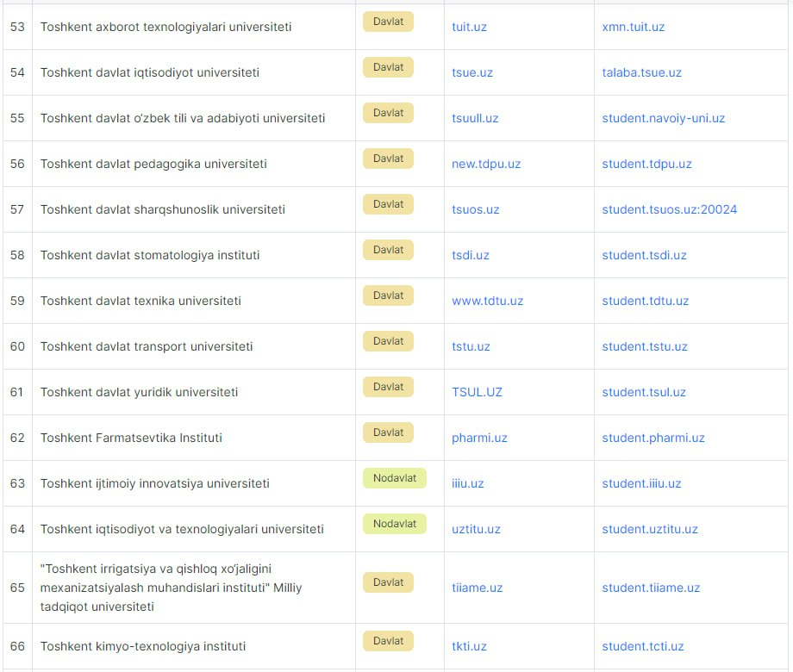This screenshot has height=672, width=793.
Task: Open the www.tdtu.uz link
Action: (x=487, y=301)
